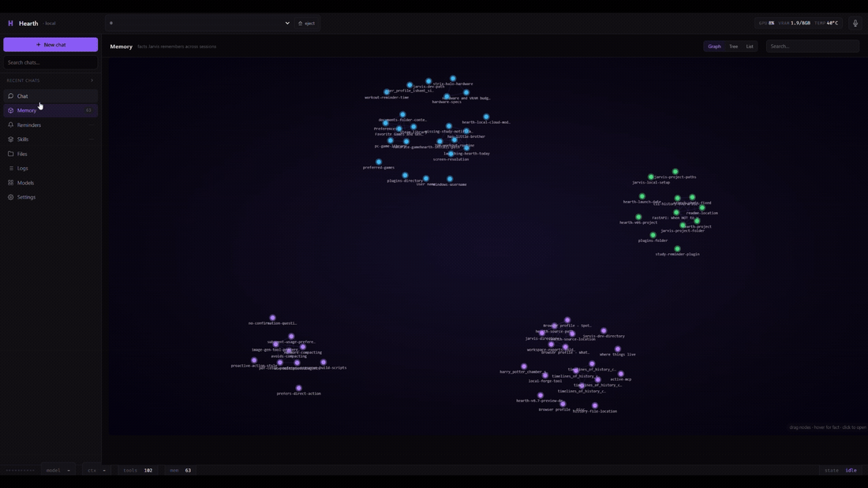
Task: Switch to the Graph view tab
Action: (714, 47)
